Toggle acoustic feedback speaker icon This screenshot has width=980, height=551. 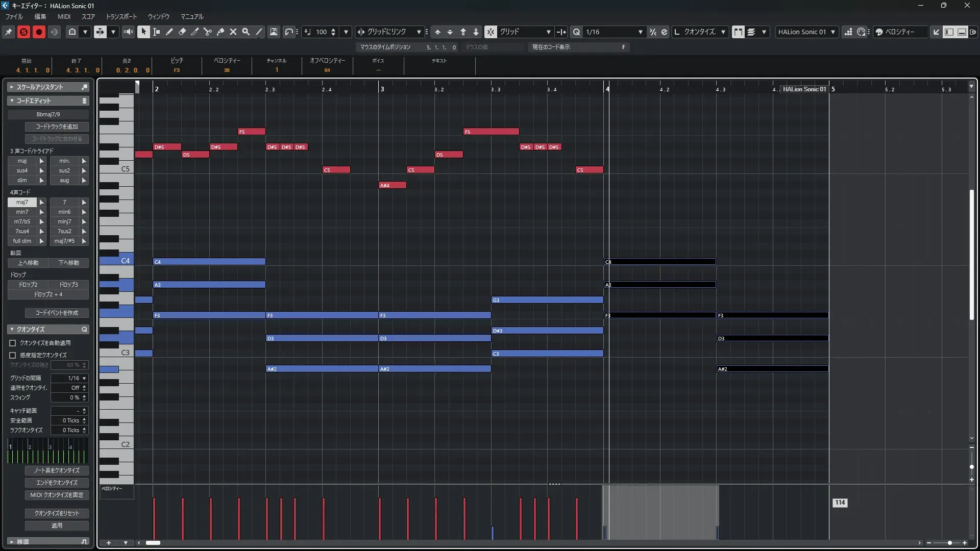(x=128, y=32)
